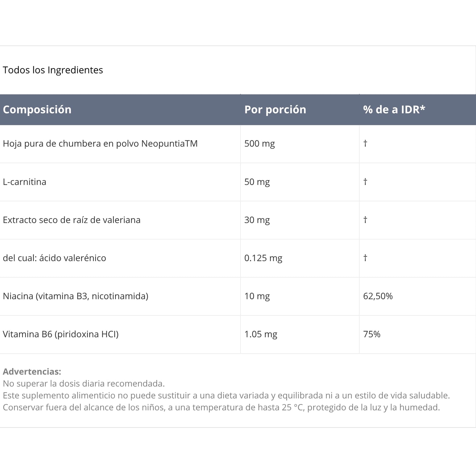Click the L-carnitina ingredient cell

click(25, 182)
